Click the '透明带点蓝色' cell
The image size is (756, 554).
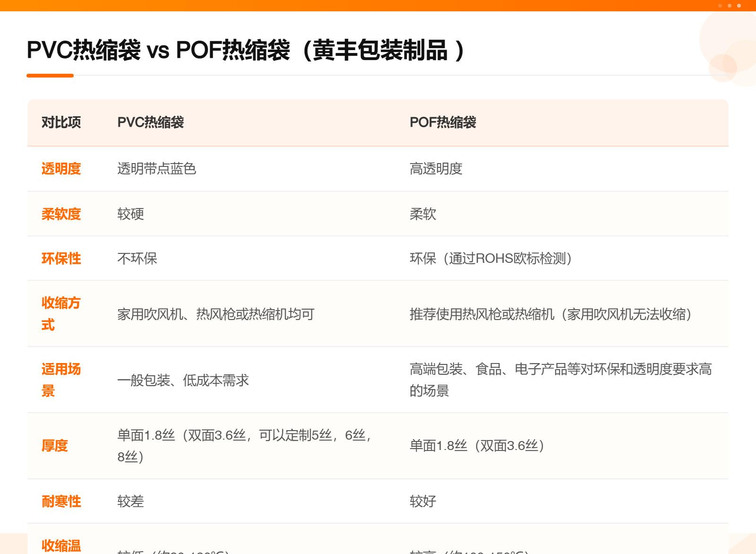click(x=156, y=169)
